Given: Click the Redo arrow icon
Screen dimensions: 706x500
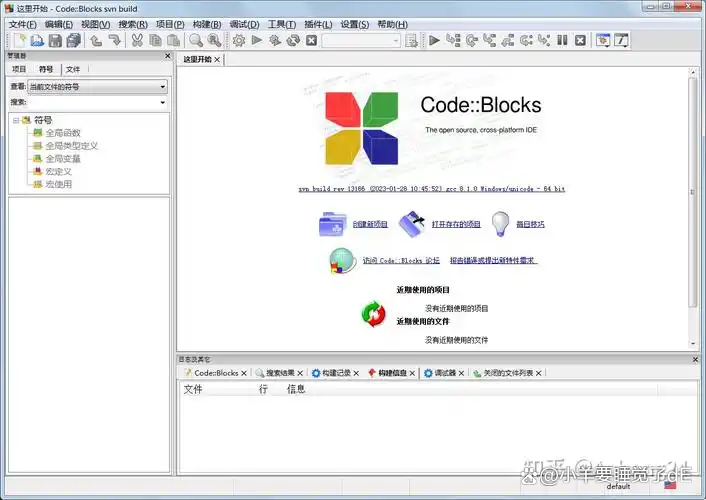Looking at the screenshot, I should pos(114,41).
